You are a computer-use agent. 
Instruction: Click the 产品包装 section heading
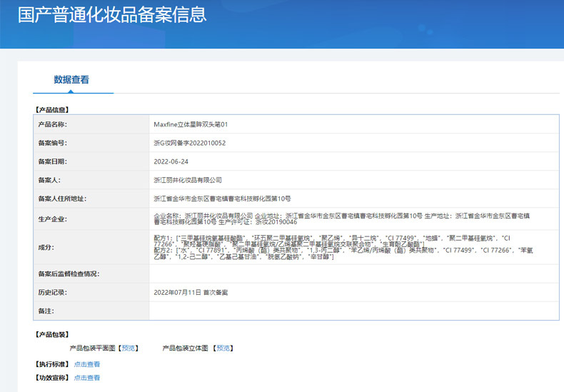[51, 334]
